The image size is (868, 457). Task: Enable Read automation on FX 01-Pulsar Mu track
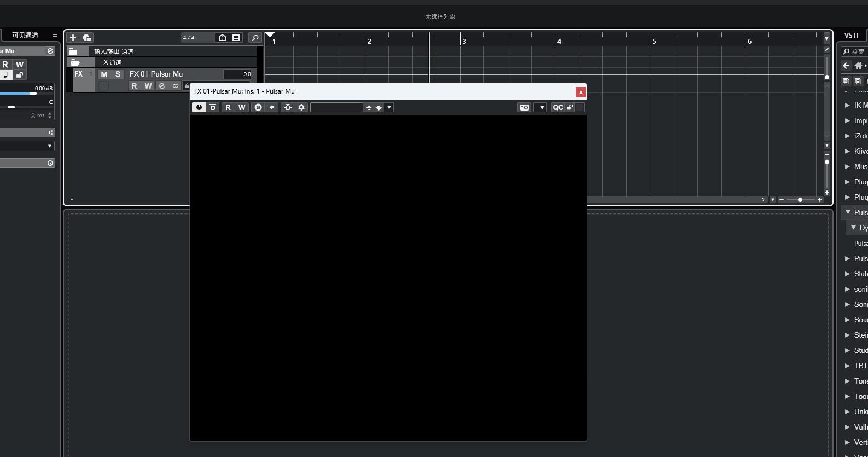135,86
